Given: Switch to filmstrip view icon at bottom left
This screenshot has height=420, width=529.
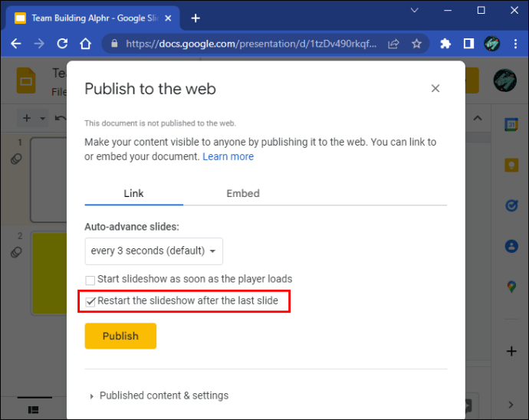Looking at the screenshot, I should tap(33, 410).
